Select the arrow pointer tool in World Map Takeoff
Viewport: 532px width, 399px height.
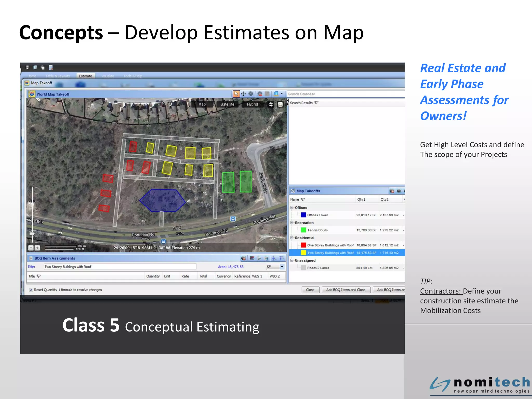point(236,94)
